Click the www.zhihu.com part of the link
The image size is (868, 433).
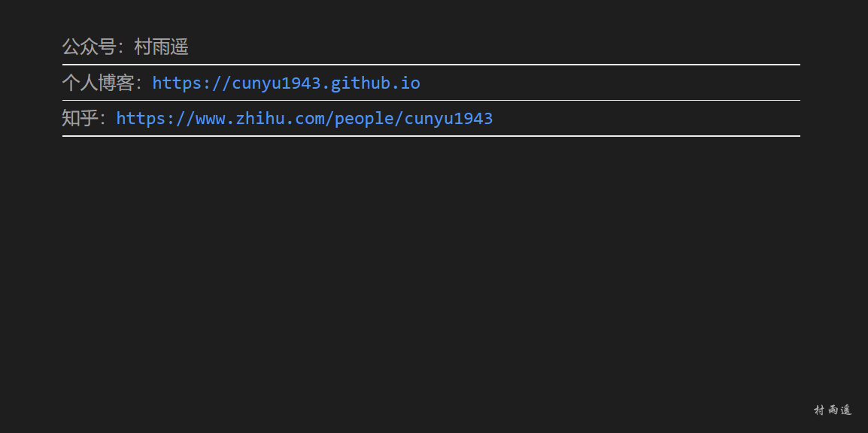click(x=260, y=118)
